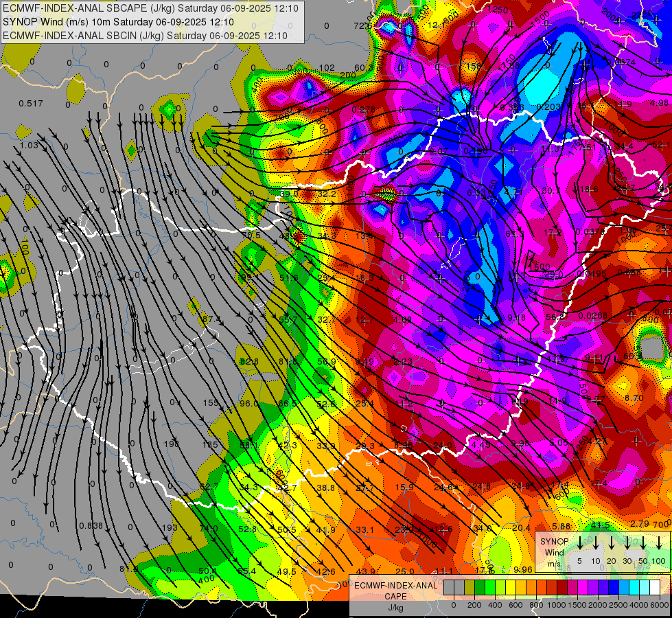Click the 193 value on the map
Image resolution: width=672 pixels, height=618 pixels.
[x=170, y=527]
